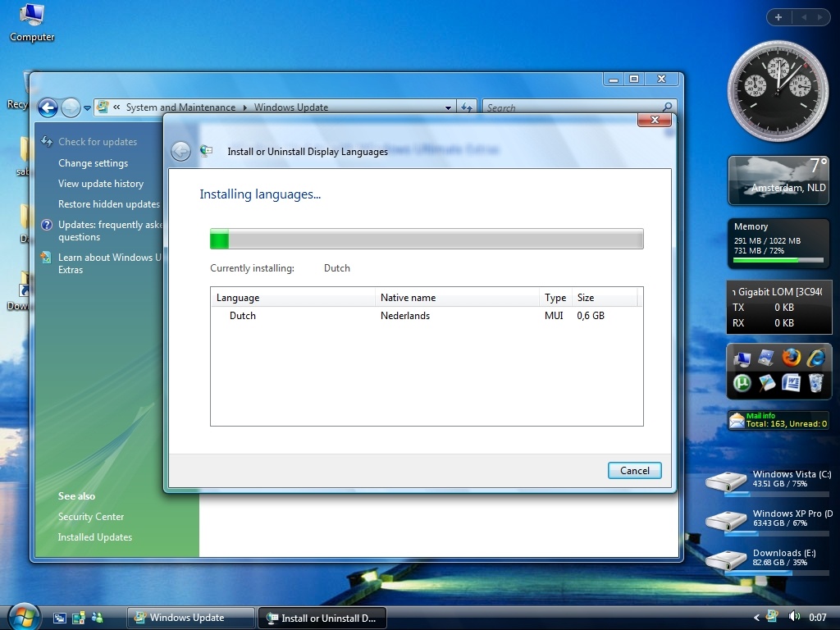This screenshot has height=630, width=840.
Task: Open the paint picture icon in launcher gadget
Action: click(767, 382)
